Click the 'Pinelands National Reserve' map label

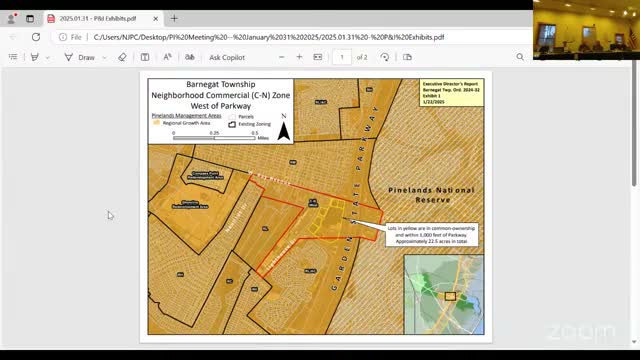pyautogui.click(x=431, y=195)
